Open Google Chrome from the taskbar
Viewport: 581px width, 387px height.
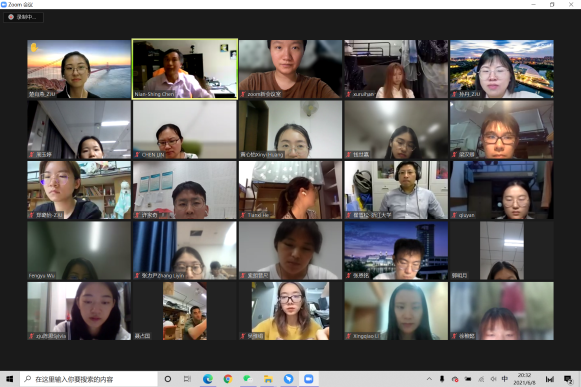(x=228, y=379)
